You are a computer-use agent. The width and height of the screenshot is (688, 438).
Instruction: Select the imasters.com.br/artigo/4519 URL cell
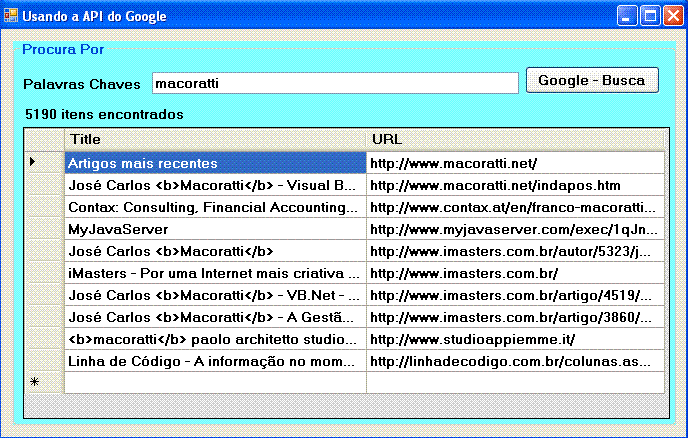coord(515,295)
